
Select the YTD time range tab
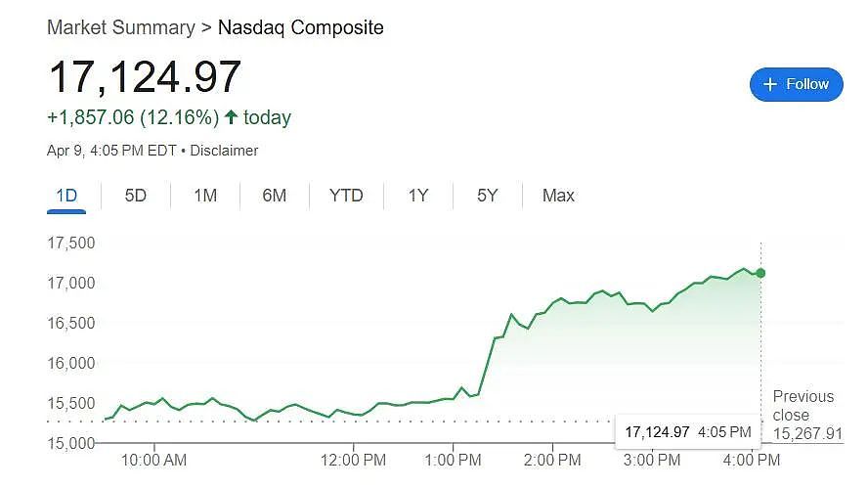pos(346,196)
